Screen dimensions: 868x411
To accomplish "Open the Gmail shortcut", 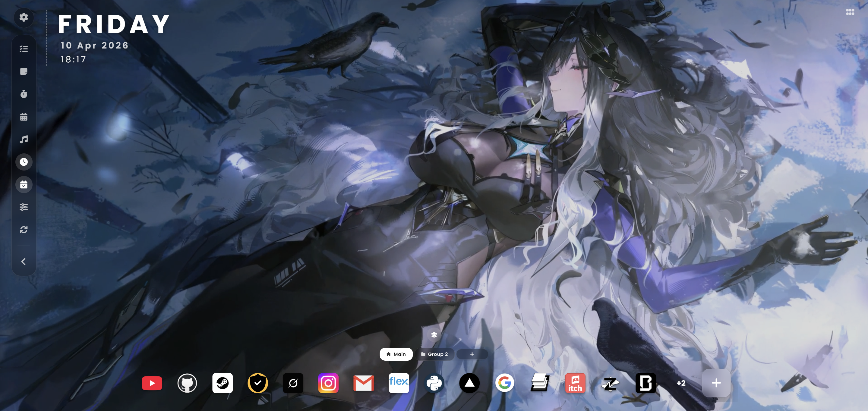I will coord(364,383).
